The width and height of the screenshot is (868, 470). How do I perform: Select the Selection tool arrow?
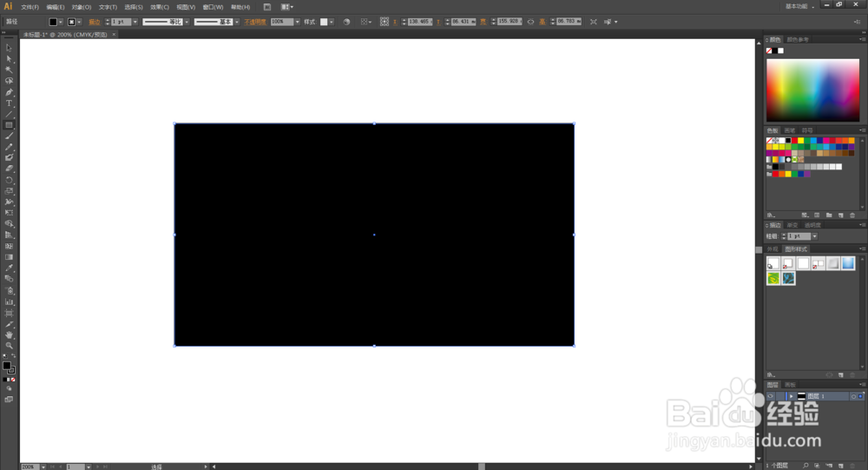coord(9,49)
